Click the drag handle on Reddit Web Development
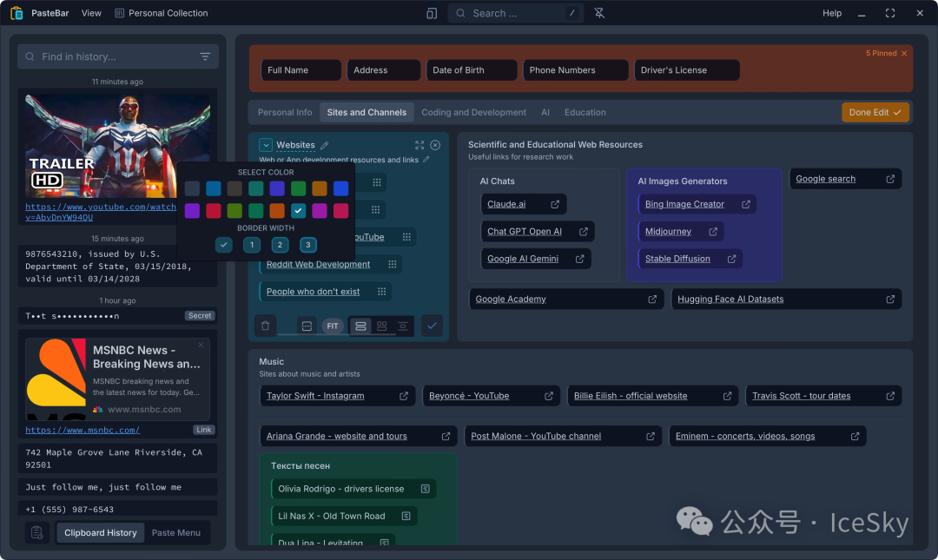 pyautogui.click(x=392, y=264)
